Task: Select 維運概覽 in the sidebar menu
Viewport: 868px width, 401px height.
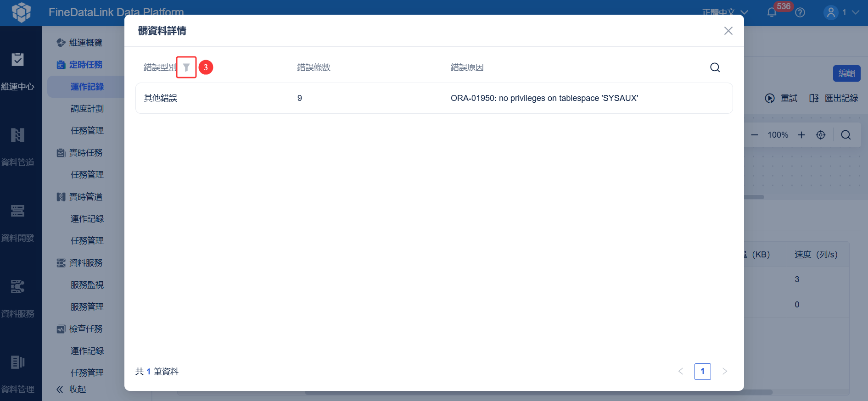Action: pos(79,43)
